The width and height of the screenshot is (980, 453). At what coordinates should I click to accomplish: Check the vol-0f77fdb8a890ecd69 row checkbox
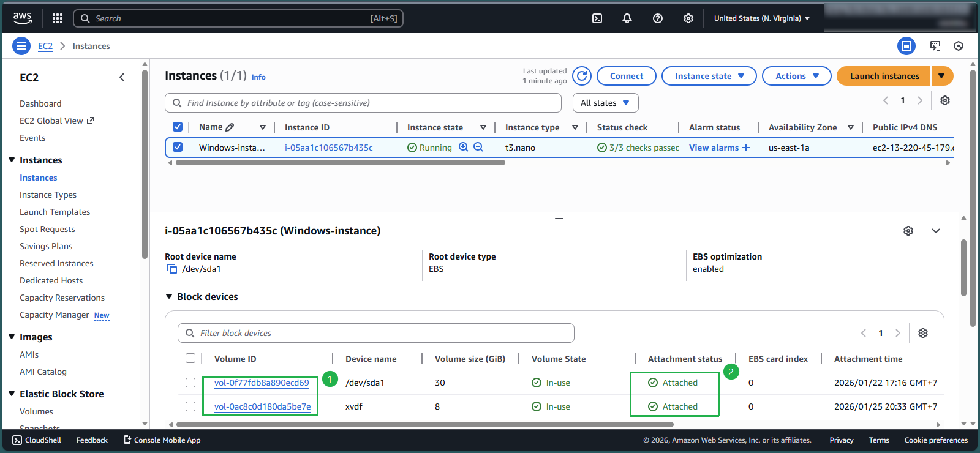tap(190, 383)
